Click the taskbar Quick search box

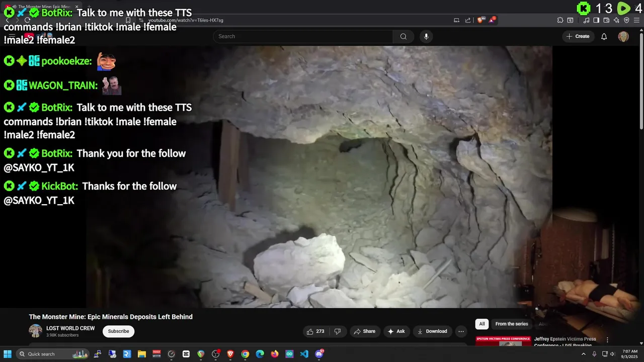click(52, 354)
